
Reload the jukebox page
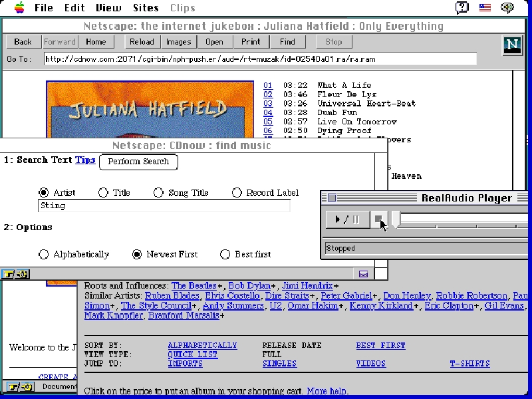[142, 42]
